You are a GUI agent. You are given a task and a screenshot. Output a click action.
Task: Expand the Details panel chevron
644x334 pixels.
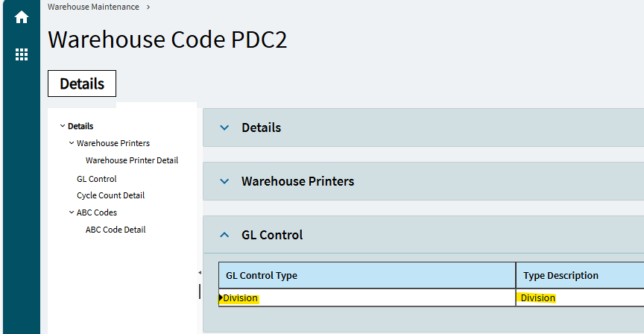(224, 127)
